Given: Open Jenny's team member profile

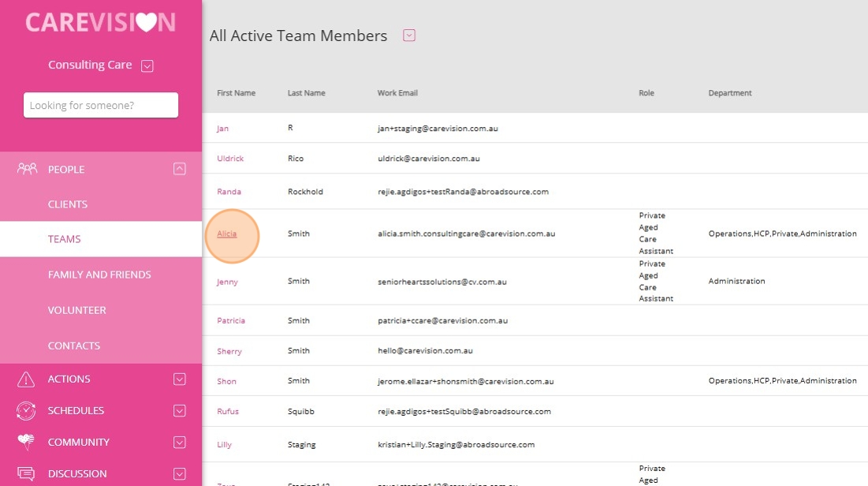Looking at the screenshot, I should (227, 282).
